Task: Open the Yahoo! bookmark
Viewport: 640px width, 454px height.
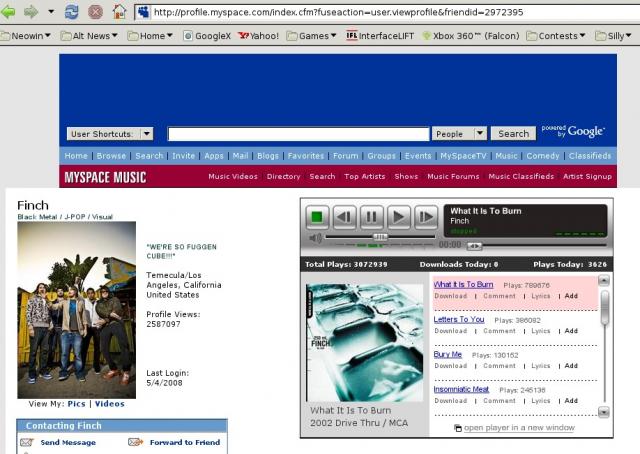Action: tap(259, 36)
